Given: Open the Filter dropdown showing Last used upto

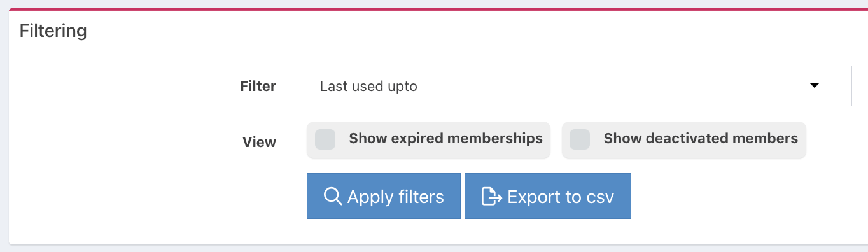Looking at the screenshot, I should pyautogui.click(x=579, y=86).
